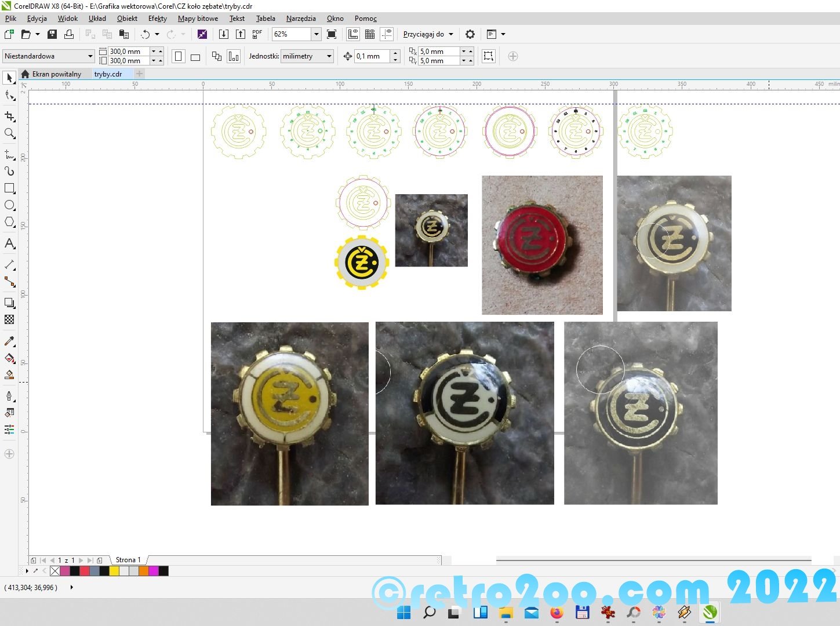
Task: Open the Jednostki milimetry units dropdown
Action: (x=329, y=56)
